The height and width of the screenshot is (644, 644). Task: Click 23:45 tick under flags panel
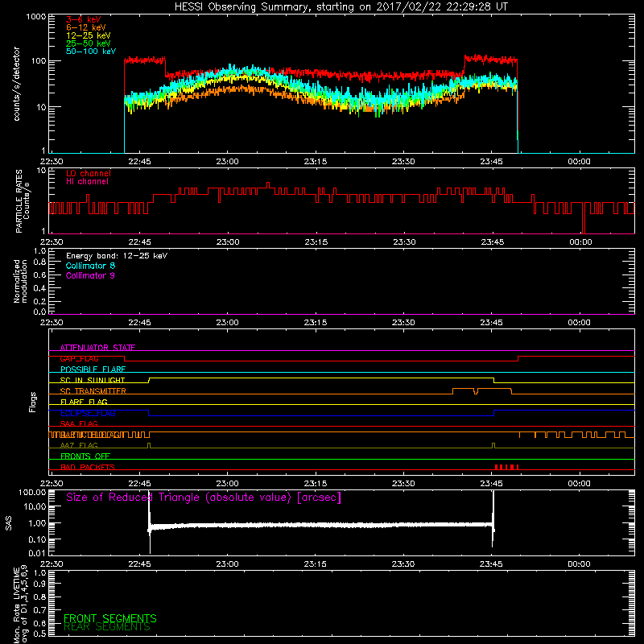pyautogui.click(x=491, y=484)
